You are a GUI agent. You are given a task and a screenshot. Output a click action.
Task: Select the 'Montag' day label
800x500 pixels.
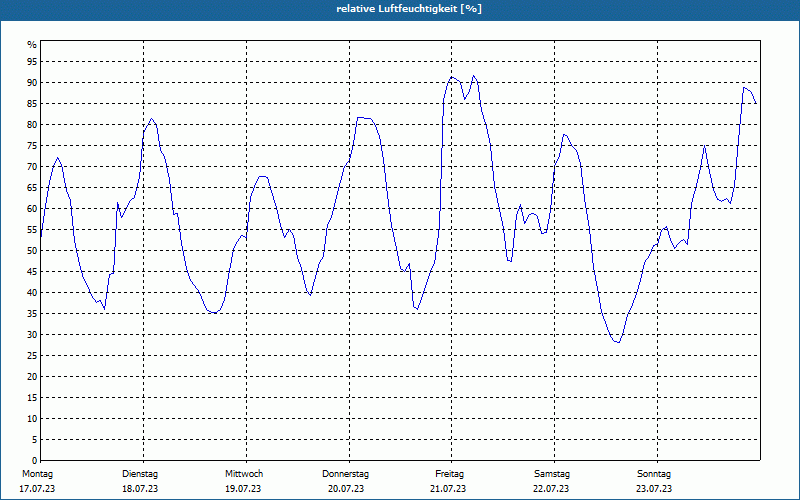(37, 474)
